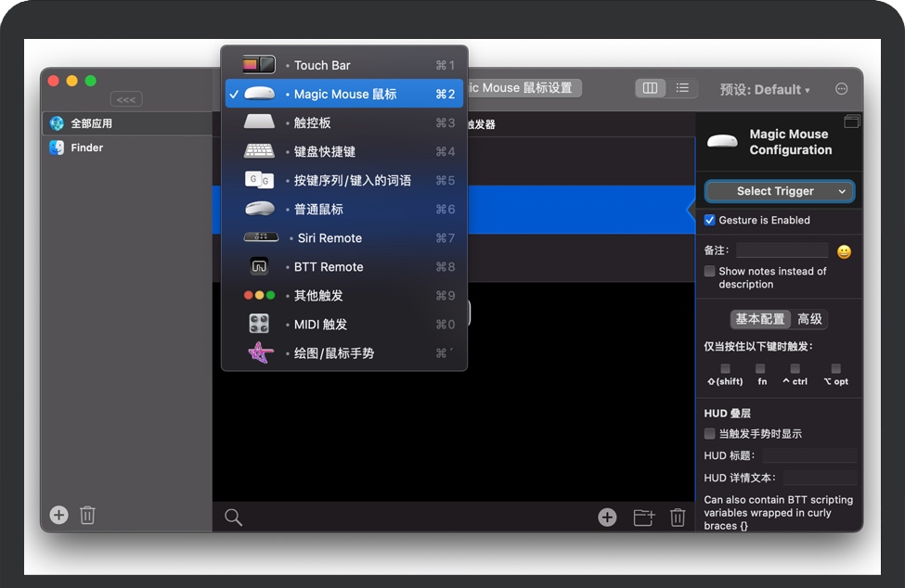Create a trigger group with the folder icon
This screenshot has height=588, width=905.
pos(643,518)
